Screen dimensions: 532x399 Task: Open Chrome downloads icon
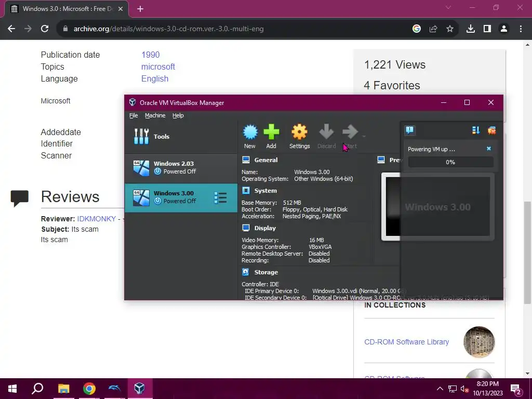(471, 29)
